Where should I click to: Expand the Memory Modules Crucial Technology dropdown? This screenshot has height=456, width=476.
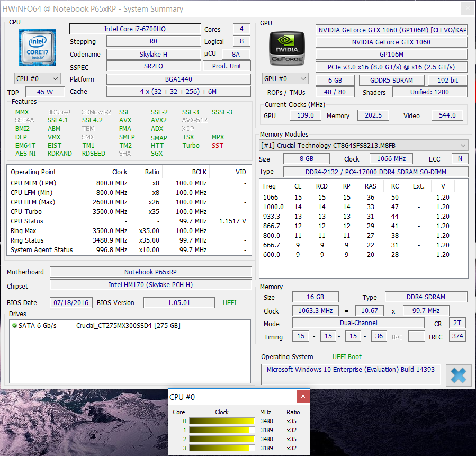[x=364, y=146]
